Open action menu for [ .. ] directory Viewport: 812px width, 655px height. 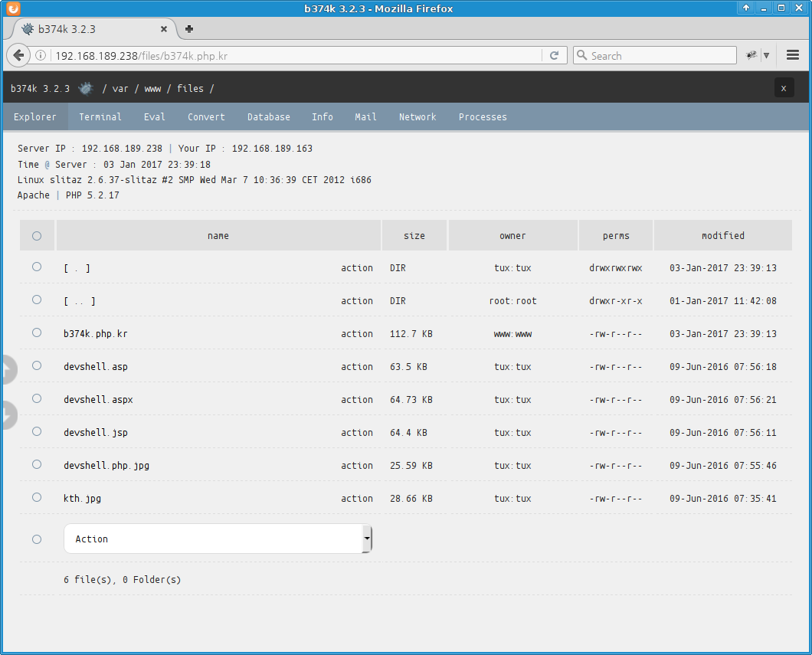point(357,301)
